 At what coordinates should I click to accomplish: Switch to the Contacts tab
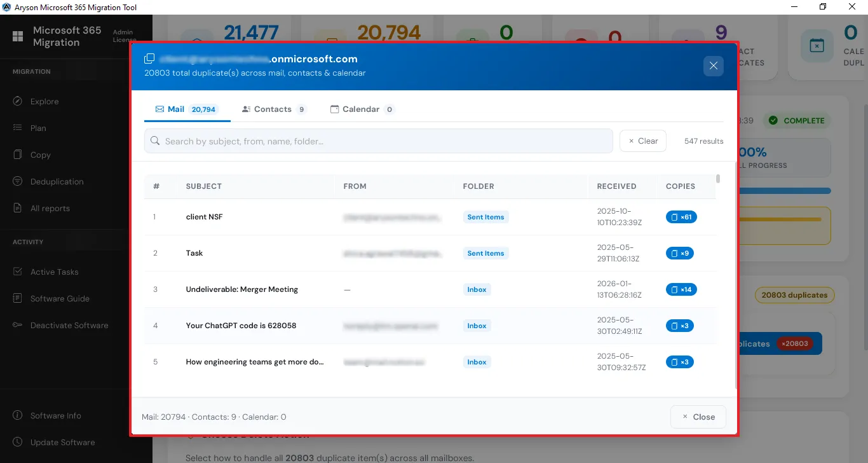point(275,109)
